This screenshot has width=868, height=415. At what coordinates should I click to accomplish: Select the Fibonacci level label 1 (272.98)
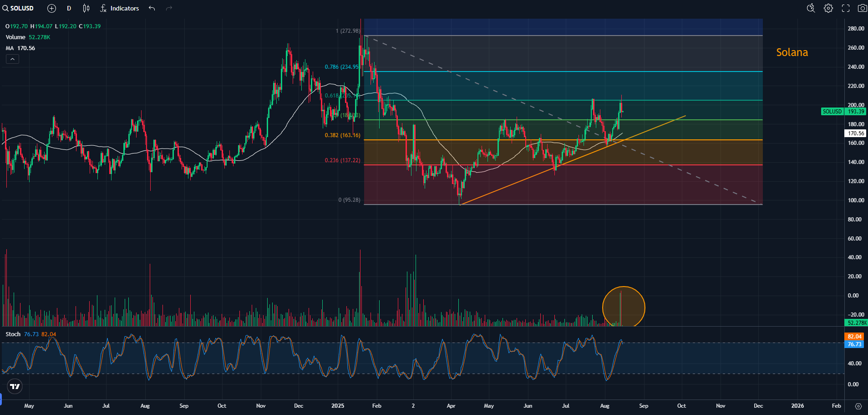[x=348, y=31]
